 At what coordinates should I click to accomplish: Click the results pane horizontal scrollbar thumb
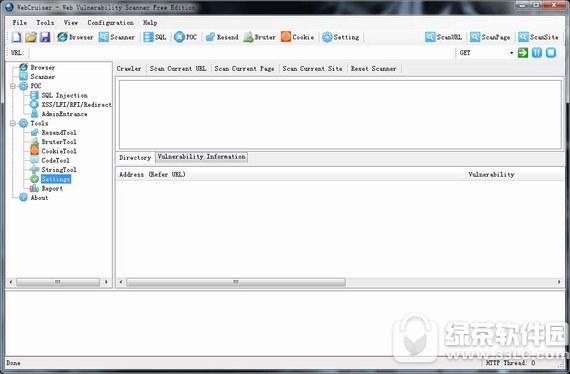tap(236, 282)
